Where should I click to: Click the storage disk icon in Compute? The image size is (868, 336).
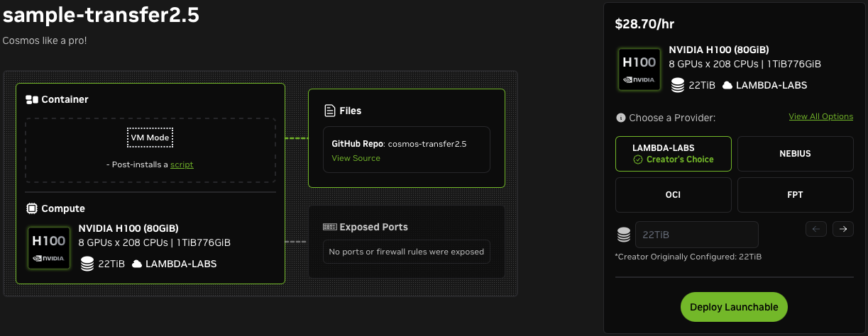(x=87, y=264)
